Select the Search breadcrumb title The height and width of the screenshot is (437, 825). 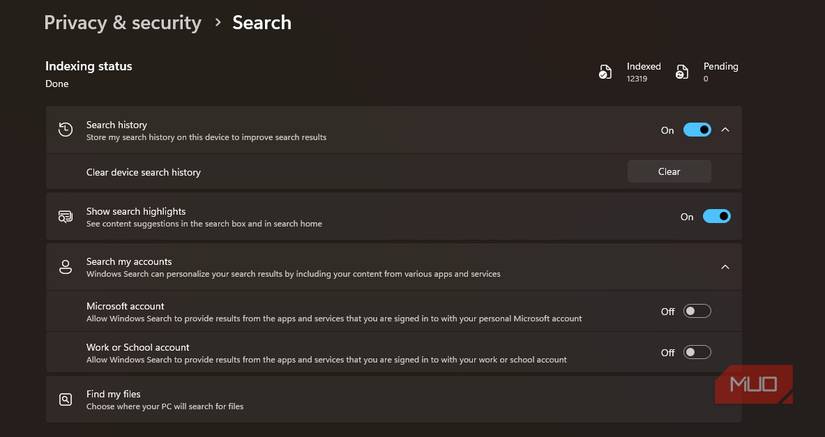pos(262,23)
